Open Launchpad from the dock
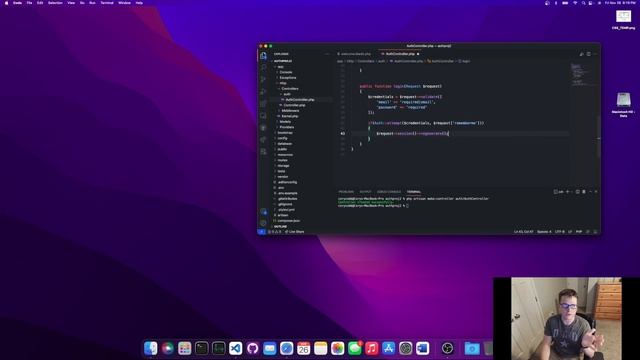The image size is (640, 360). click(x=184, y=348)
